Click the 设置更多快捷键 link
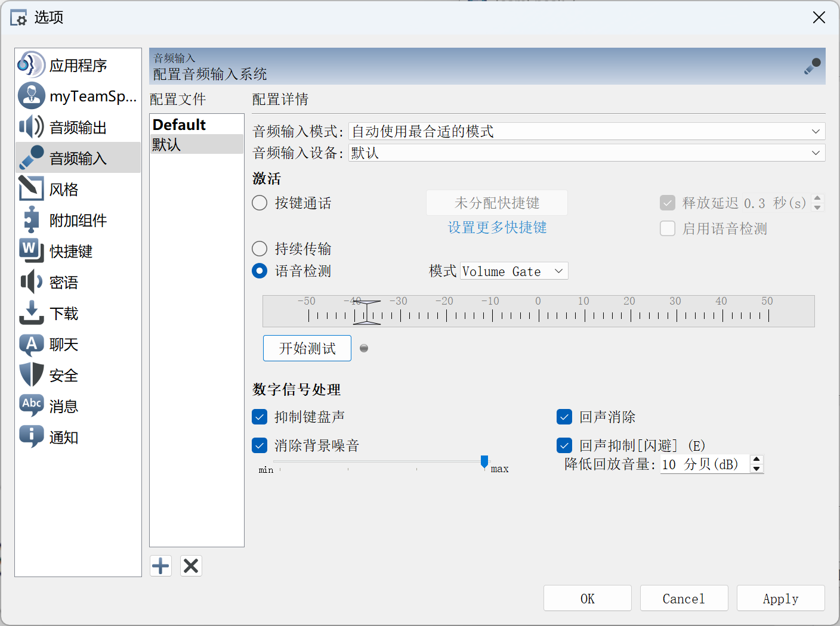 pos(497,228)
